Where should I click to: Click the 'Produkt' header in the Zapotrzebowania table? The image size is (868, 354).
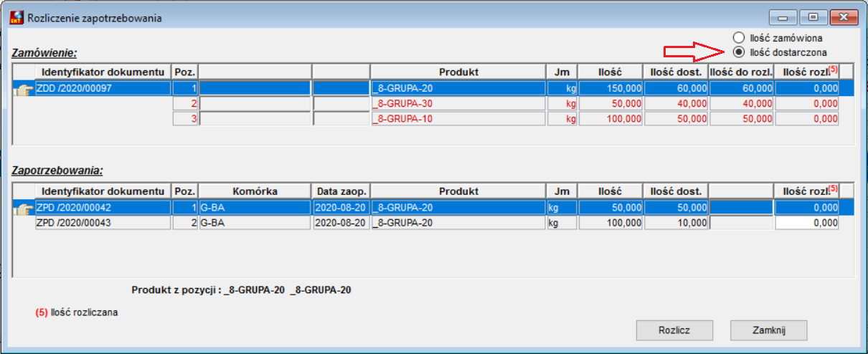click(x=458, y=191)
